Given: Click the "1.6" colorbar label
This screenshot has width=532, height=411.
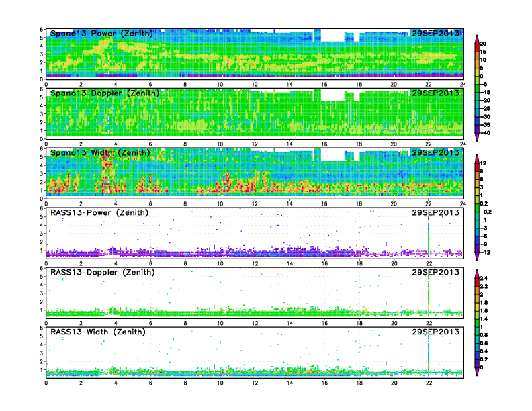Looking at the screenshot, I should [484, 311].
